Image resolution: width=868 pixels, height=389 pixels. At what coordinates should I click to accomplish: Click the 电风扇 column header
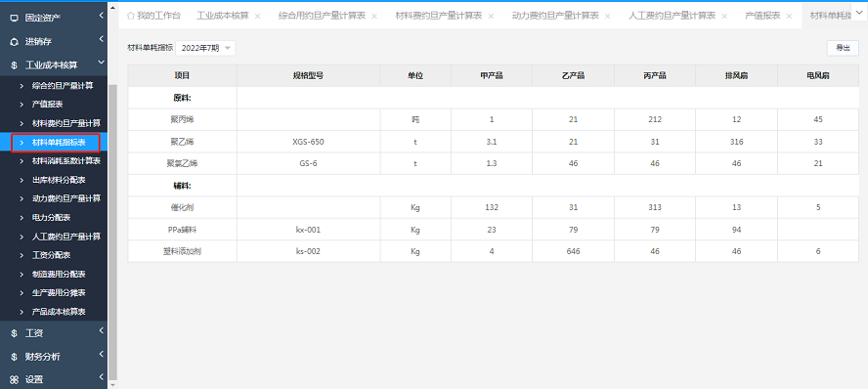pos(818,76)
